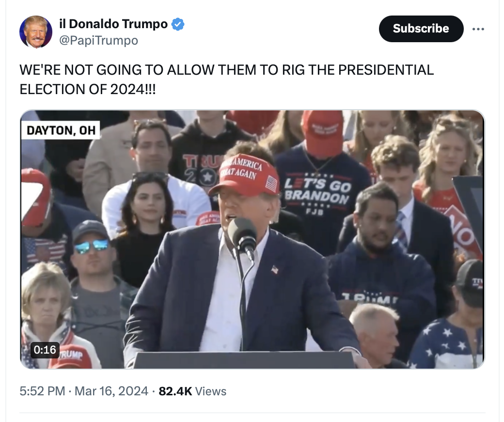
Task: Open the il Donaldo Trumpo profile avatar
Action: (x=36, y=32)
